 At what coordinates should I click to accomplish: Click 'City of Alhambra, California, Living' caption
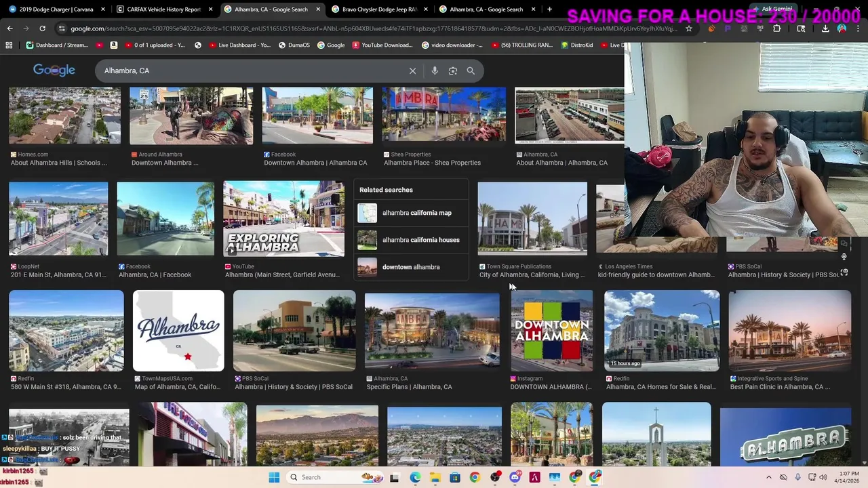pyautogui.click(x=532, y=274)
